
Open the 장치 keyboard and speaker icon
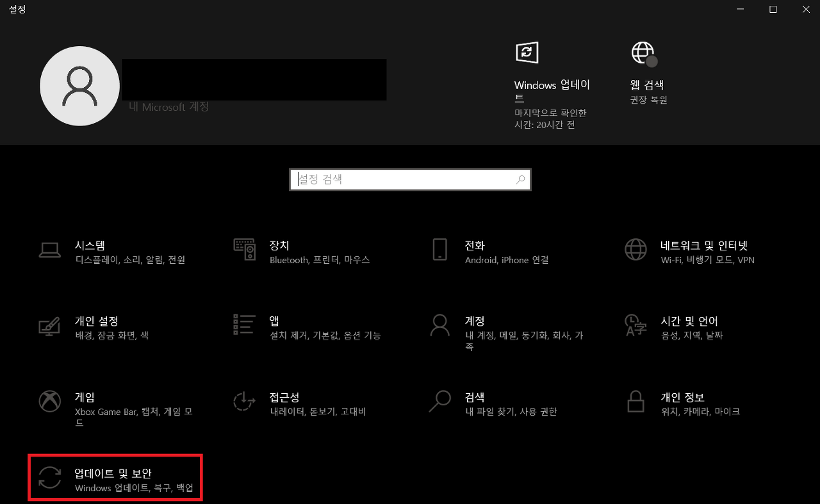pos(245,249)
